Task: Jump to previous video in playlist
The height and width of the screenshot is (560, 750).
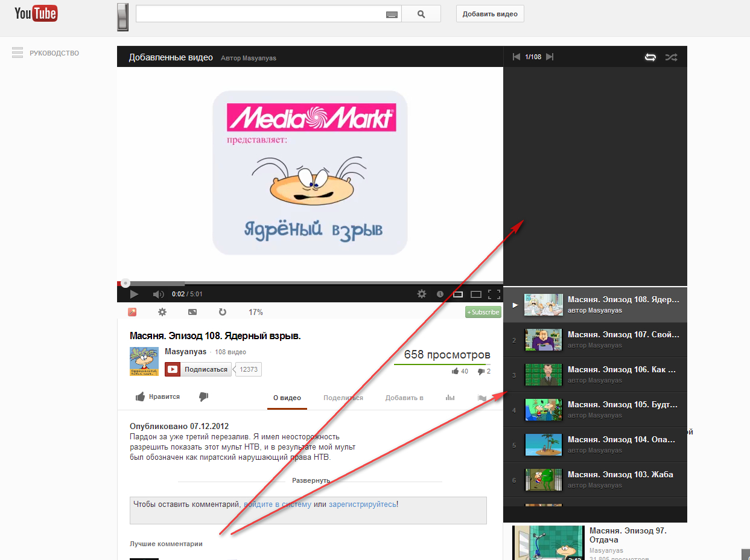Action: click(x=516, y=57)
